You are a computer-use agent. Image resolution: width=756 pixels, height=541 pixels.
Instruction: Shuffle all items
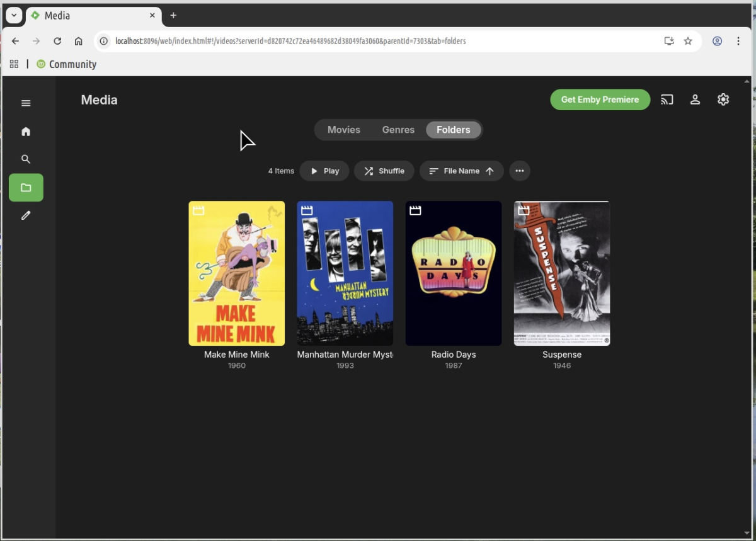384,171
